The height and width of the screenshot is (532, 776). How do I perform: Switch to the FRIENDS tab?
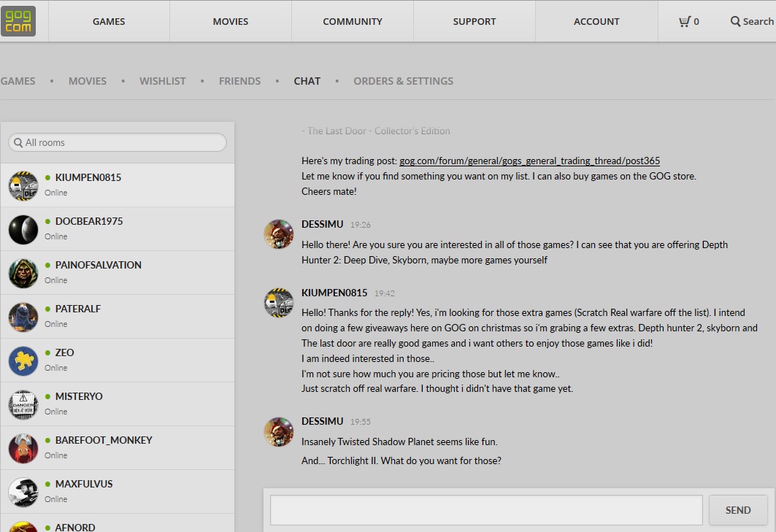point(239,81)
